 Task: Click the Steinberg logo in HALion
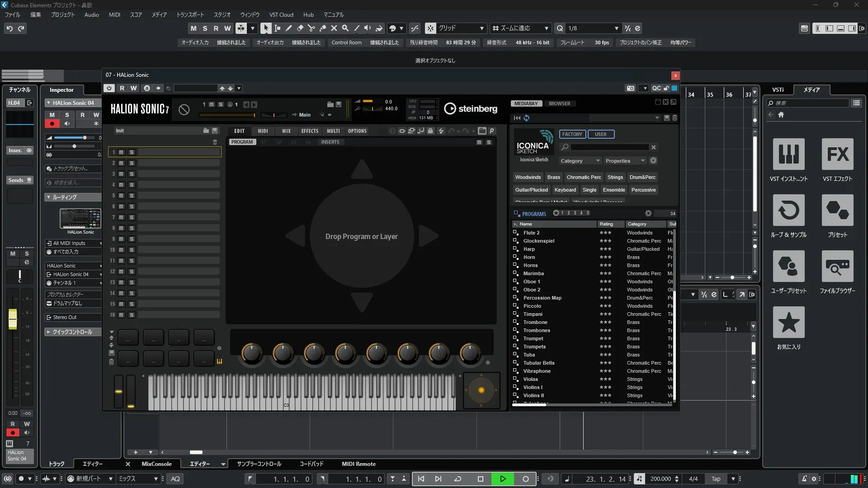pos(470,108)
